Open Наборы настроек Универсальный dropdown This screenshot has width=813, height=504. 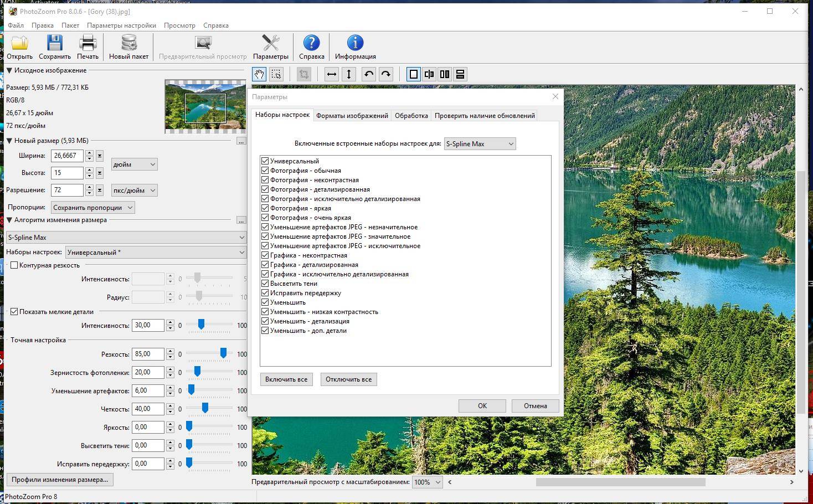(x=156, y=252)
